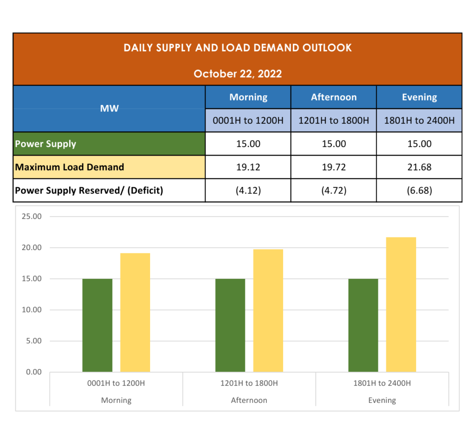
Task: Select the 19.72 afternoon demand cell
Action: click(334, 167)
